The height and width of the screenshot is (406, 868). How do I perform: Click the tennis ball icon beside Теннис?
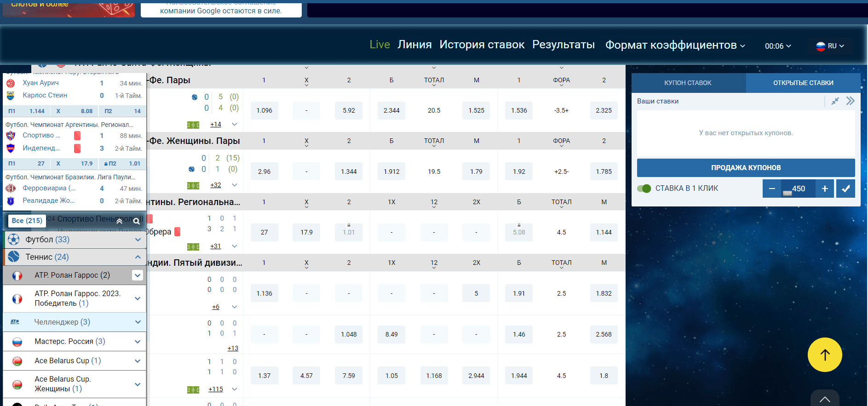[14, 257]
